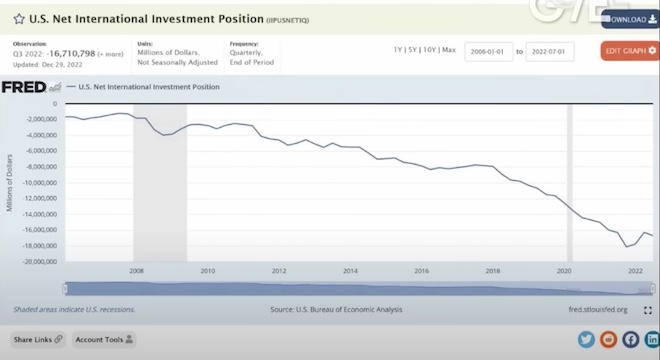The height and width of the screenshot is (360, 660).
Task: Select the 1Y time range
Action: (398, 50)
